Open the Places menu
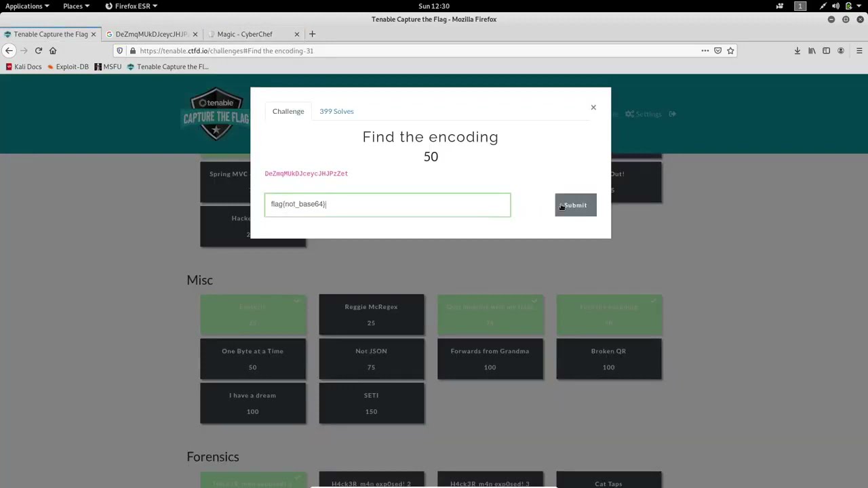Viewport: 868px width, 488px height. point(76,6)
